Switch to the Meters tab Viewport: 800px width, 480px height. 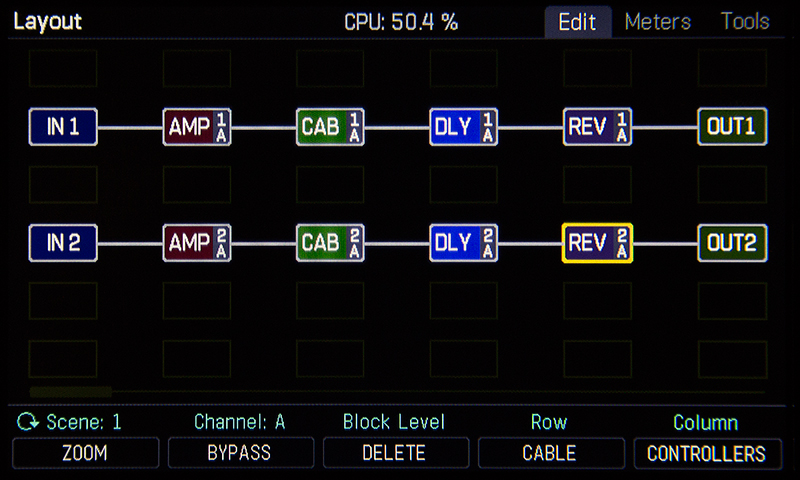657,22
